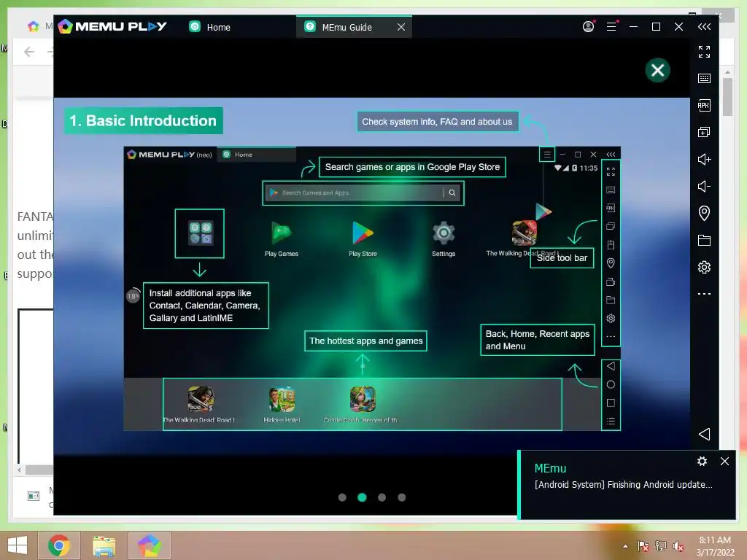Open Windows Start button
The height and width of the screenshot is (560, 747).
tap(18, 545)
